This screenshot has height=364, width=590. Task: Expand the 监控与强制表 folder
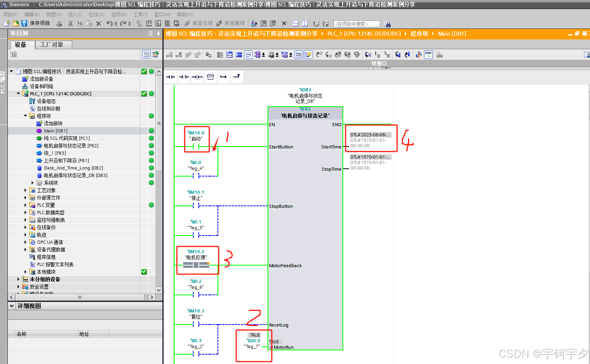coord(25,220)
